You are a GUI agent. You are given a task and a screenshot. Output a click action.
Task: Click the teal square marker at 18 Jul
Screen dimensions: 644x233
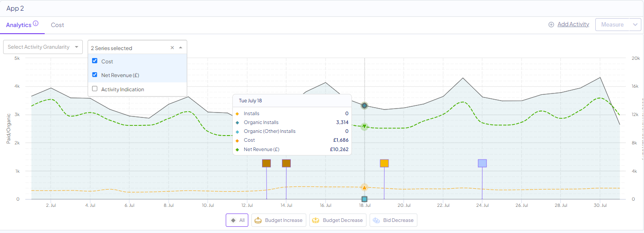pyautogui.click(x=364, y=199)
